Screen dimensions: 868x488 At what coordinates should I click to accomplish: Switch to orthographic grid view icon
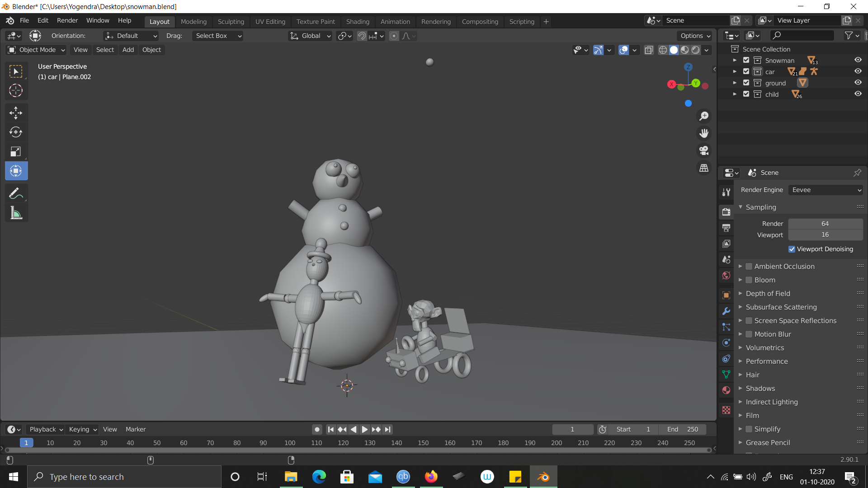point(704,168)
